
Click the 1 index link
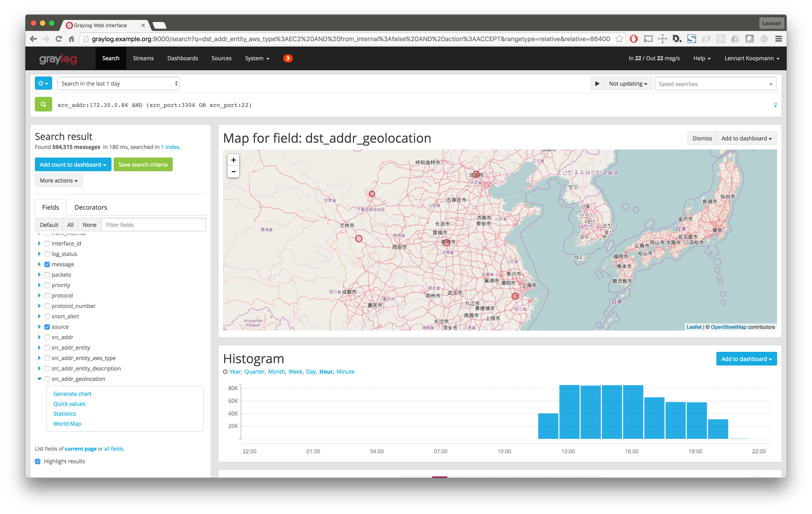click(170, 147)
